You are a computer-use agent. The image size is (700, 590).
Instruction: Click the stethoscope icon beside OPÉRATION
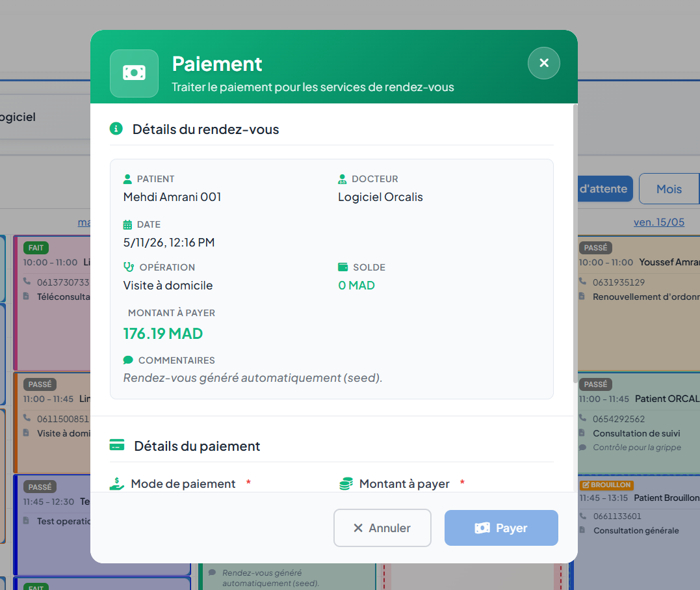(x=129, y=267)
